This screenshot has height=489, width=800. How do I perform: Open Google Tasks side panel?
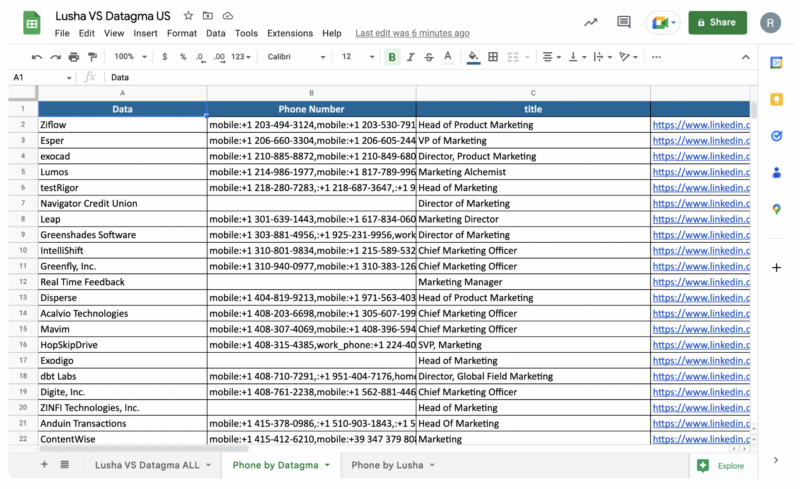[776, 136]
